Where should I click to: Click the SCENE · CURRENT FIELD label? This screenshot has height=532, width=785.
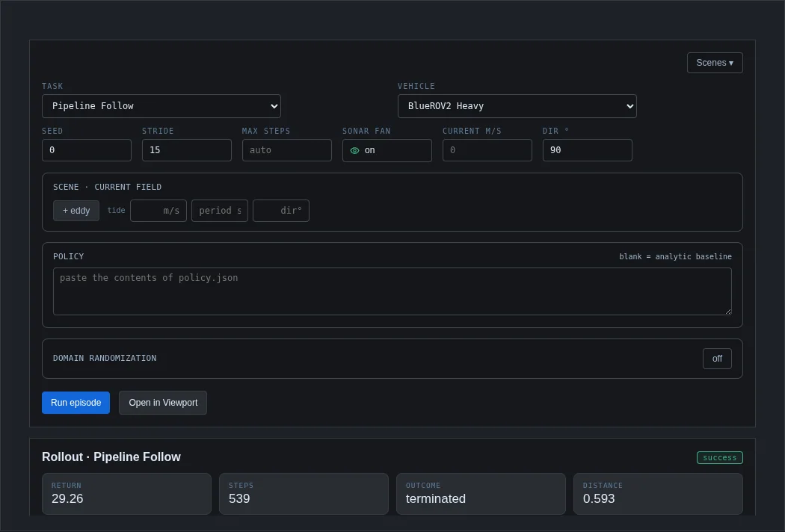107,188
